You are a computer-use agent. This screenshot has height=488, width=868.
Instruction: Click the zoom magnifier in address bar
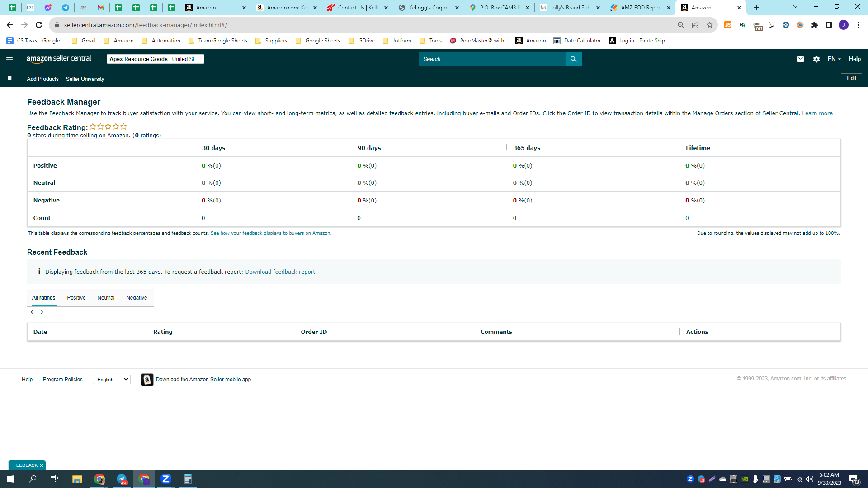681,25
